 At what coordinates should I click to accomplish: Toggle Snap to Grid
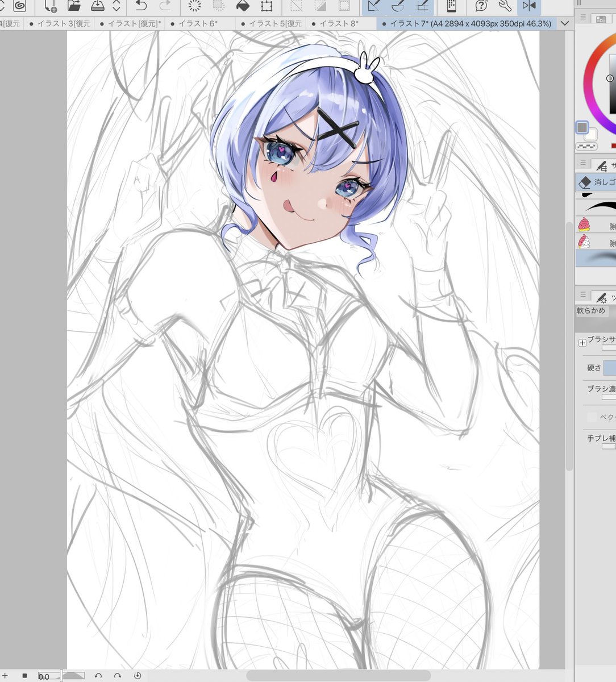click(x=422, y=6)
